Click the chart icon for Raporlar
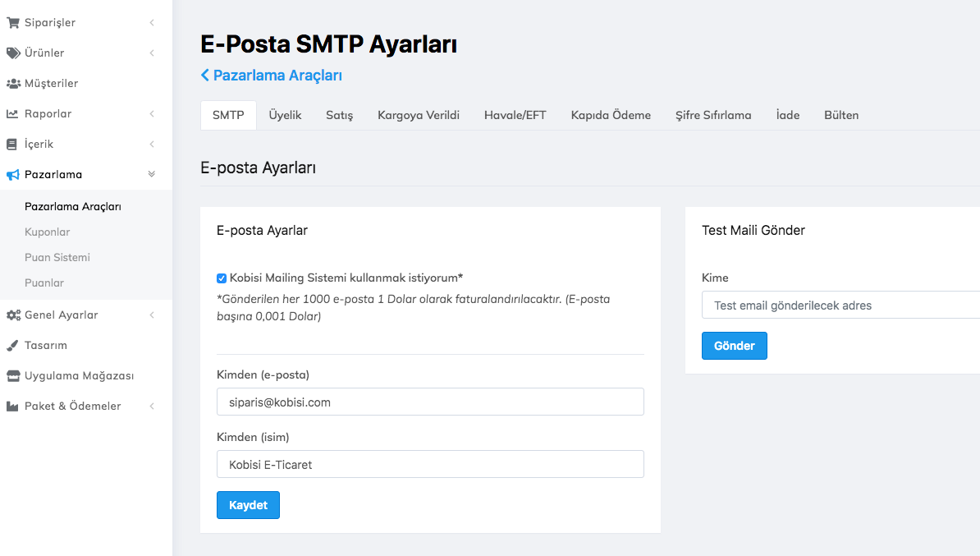980x556 pixels. point(12,114)
